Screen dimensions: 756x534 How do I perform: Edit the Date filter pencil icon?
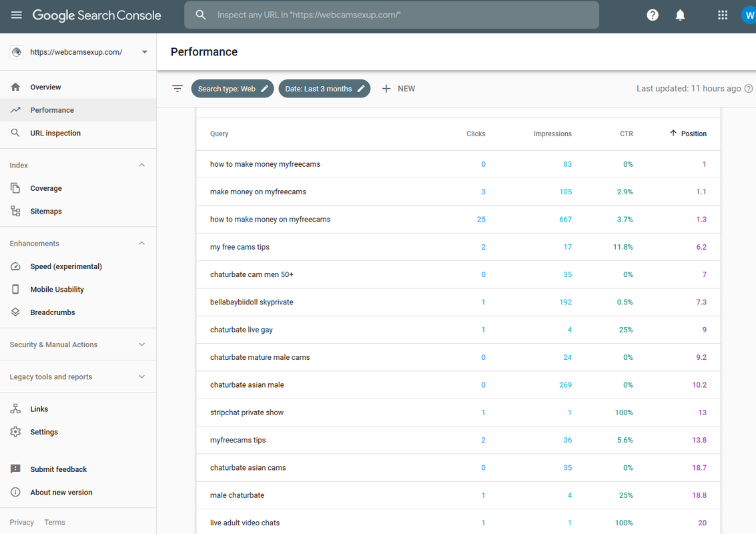point(360,88)
